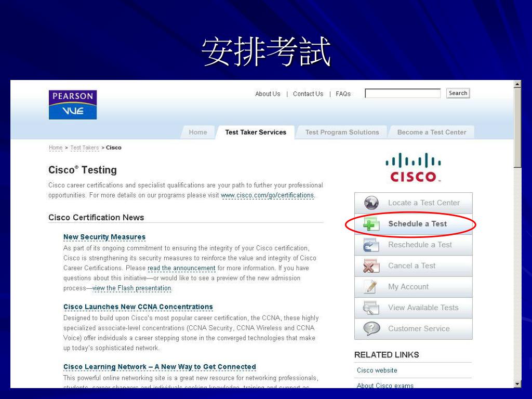Click the globe icon for Locate a Test Center
The height and width of the screenshot is (399, 532).
click(371, 203)
